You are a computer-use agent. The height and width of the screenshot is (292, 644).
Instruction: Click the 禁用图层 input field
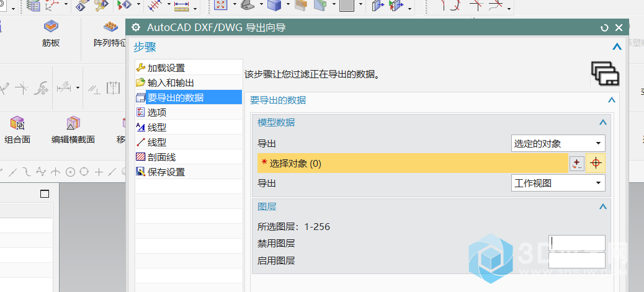pos(576,243)
